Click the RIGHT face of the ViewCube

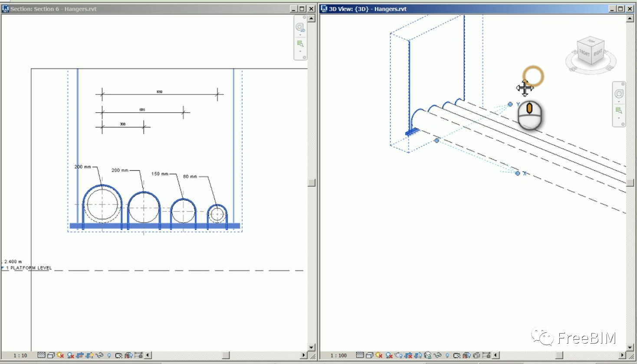598,52
